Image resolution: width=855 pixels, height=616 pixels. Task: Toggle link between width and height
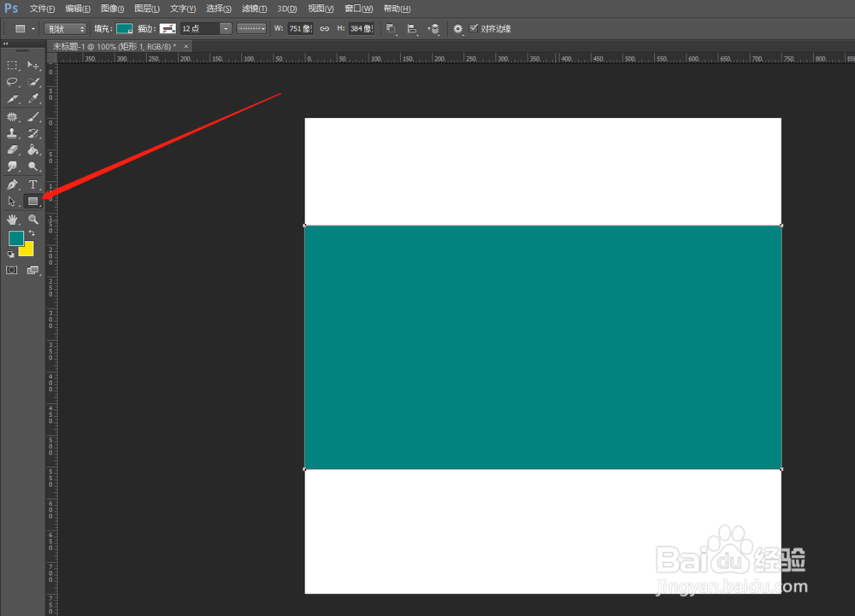point(324,29)
